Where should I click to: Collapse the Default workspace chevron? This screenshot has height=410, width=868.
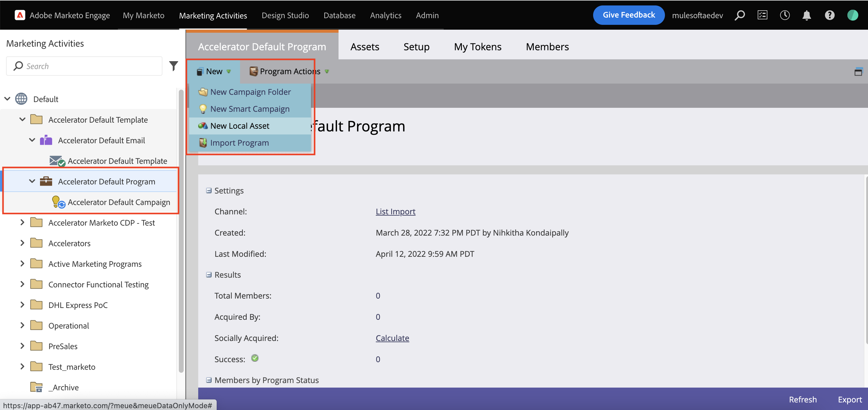click(7, 99)
